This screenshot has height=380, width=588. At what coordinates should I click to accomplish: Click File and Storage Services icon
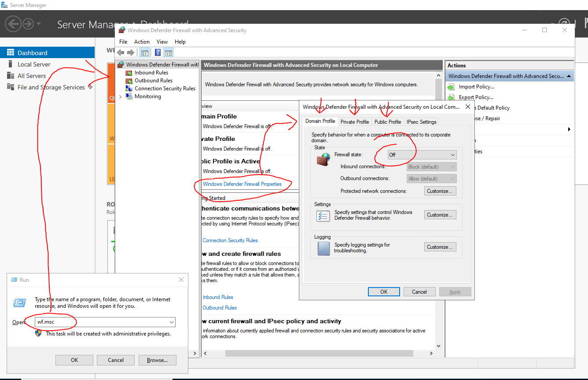(x=11, y=87)
